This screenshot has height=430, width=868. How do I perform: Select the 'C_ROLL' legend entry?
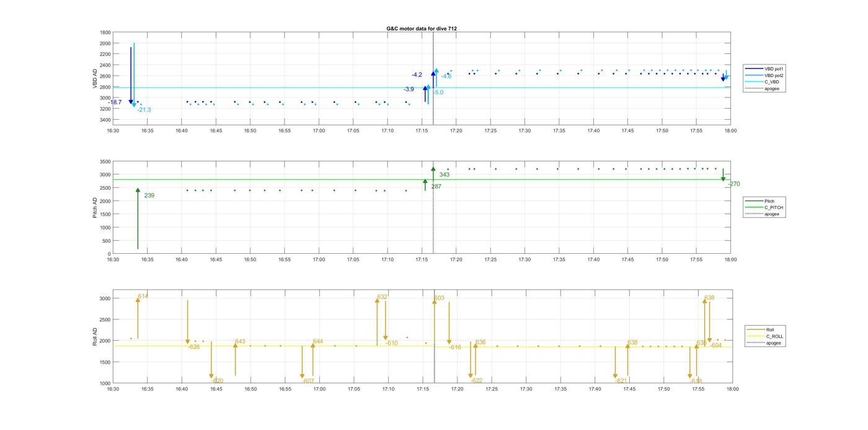[x=766, y=336]
